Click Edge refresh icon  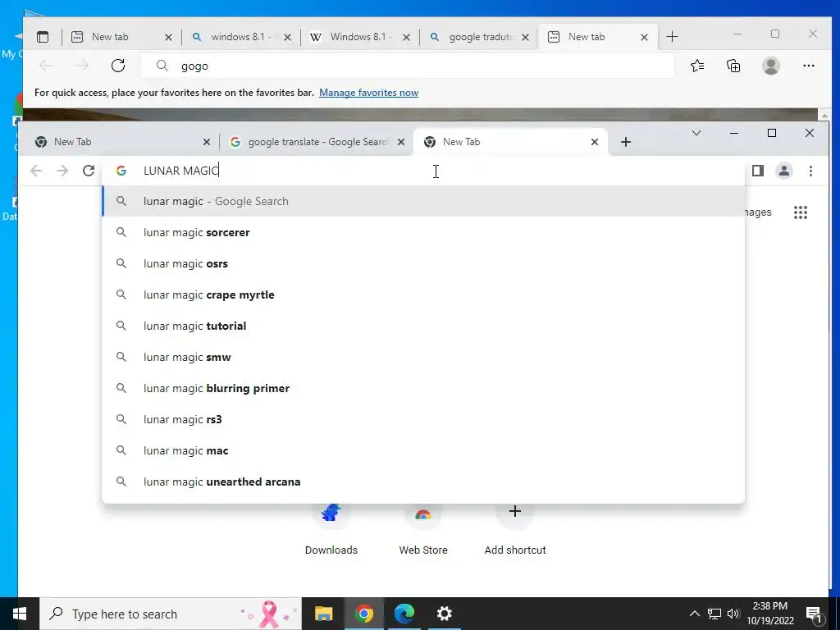click(118, 66)
